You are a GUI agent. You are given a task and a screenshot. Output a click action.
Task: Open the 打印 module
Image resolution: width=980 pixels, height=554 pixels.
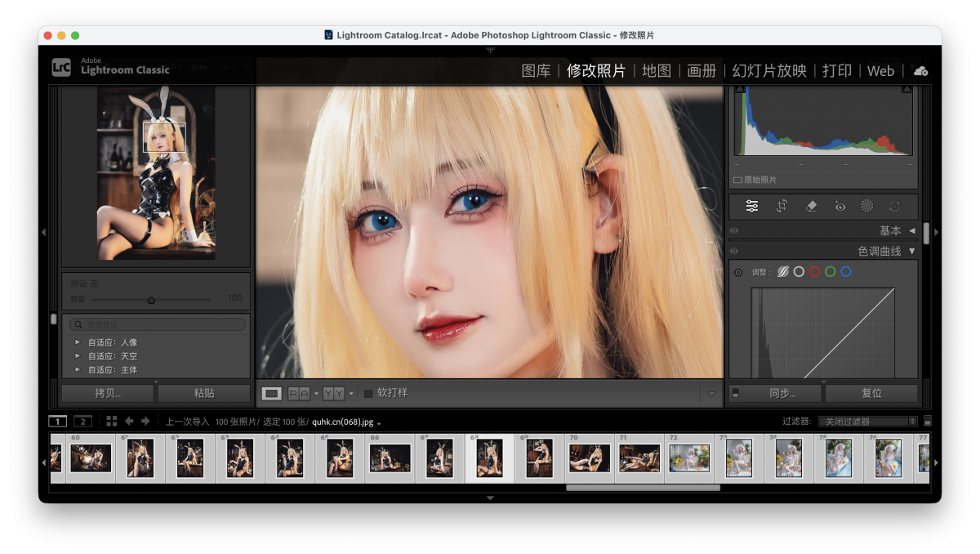pos(836,71)
